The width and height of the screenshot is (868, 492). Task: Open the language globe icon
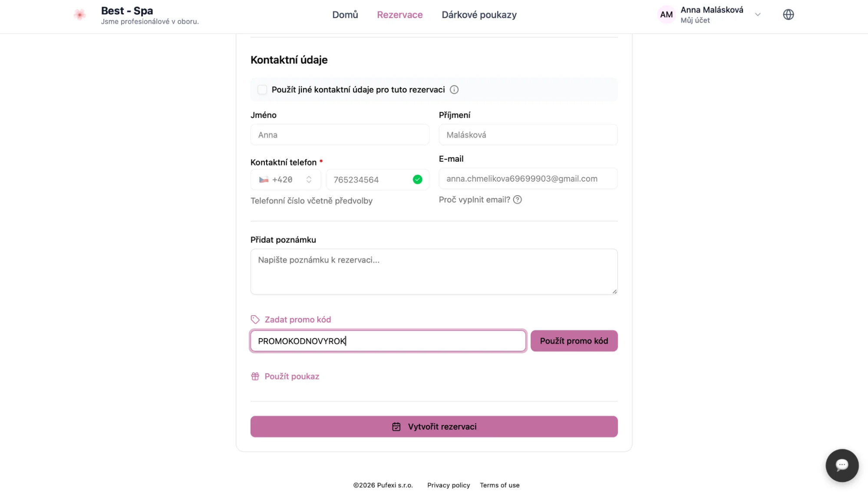tap(788, 15)
